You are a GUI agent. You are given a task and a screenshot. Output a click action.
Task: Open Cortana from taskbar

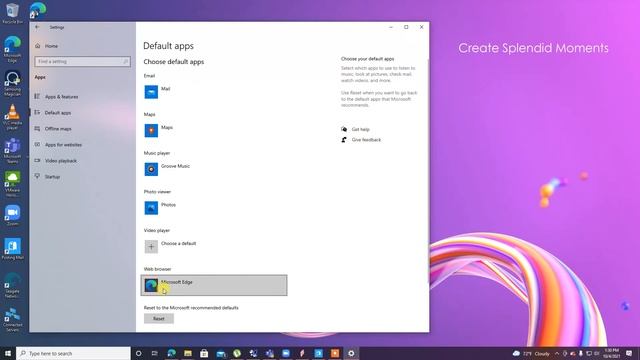[x=138, y=353]
